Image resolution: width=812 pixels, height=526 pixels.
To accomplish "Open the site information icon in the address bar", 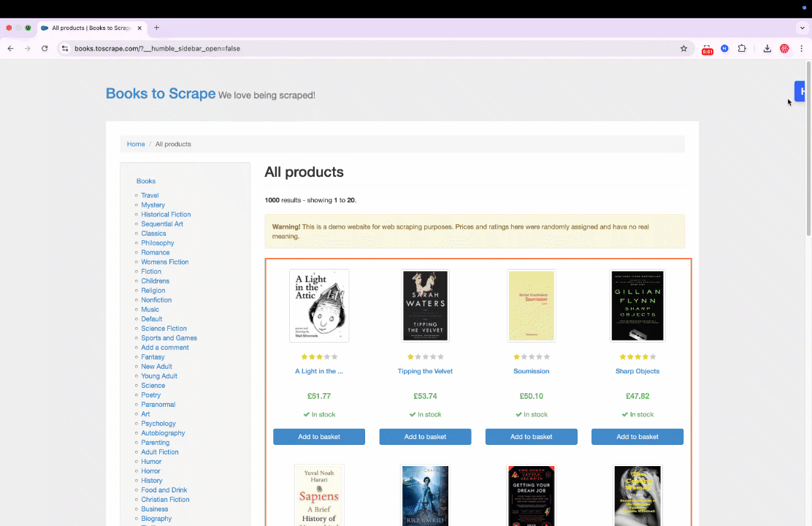I will 64,48.
